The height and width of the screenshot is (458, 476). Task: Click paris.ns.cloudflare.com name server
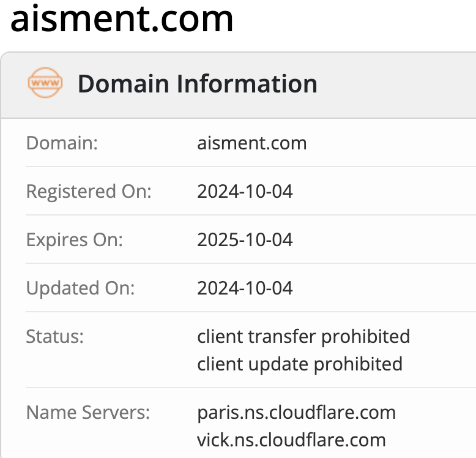pyautogui.click(x=296, y=413)
